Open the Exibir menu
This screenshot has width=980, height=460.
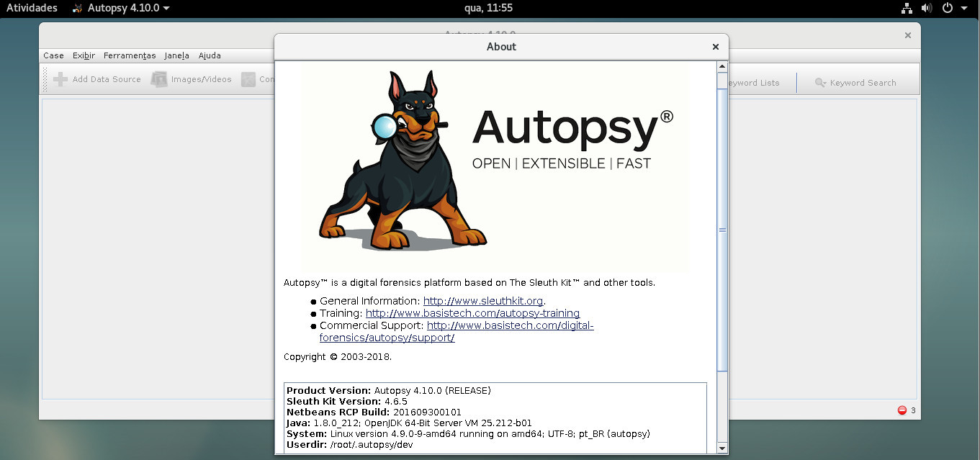pyautogui.click(x=83, y=55)
